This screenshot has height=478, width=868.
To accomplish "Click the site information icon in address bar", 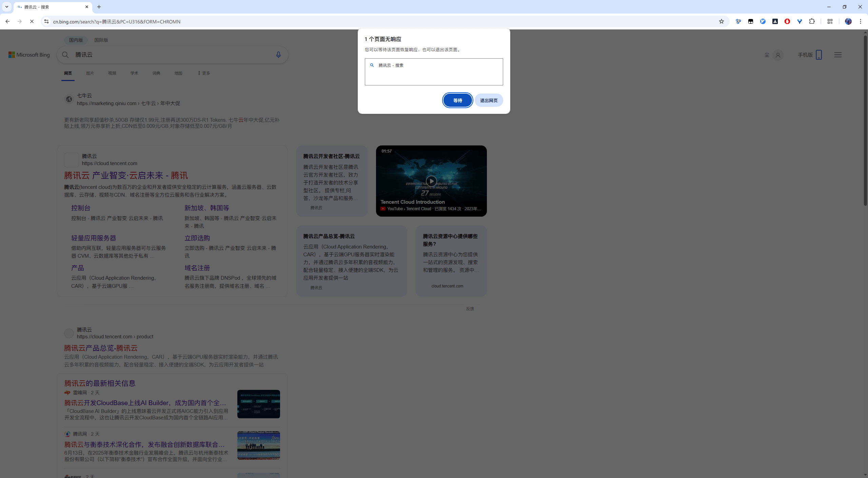I will [46, 21].
